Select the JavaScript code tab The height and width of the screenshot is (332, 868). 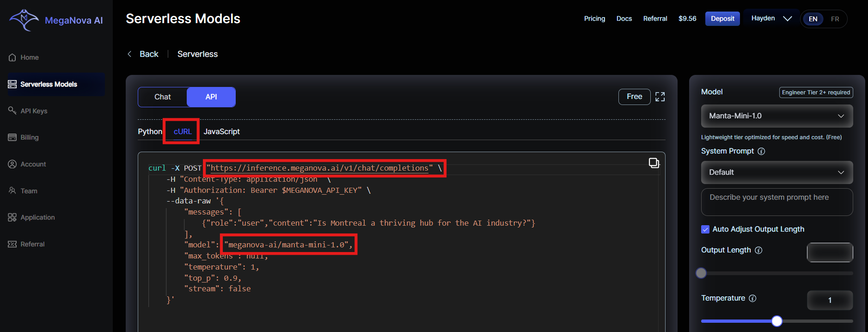[x=221, y=131]
